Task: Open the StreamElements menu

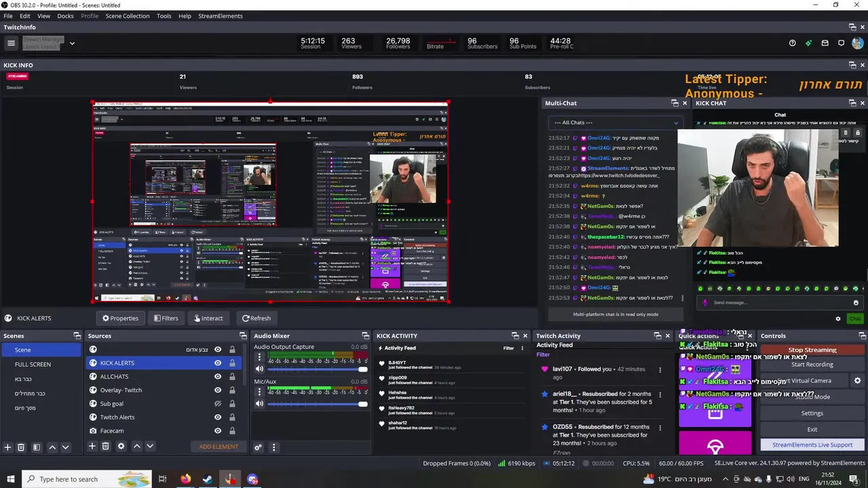Action: (x=220, y=16)
